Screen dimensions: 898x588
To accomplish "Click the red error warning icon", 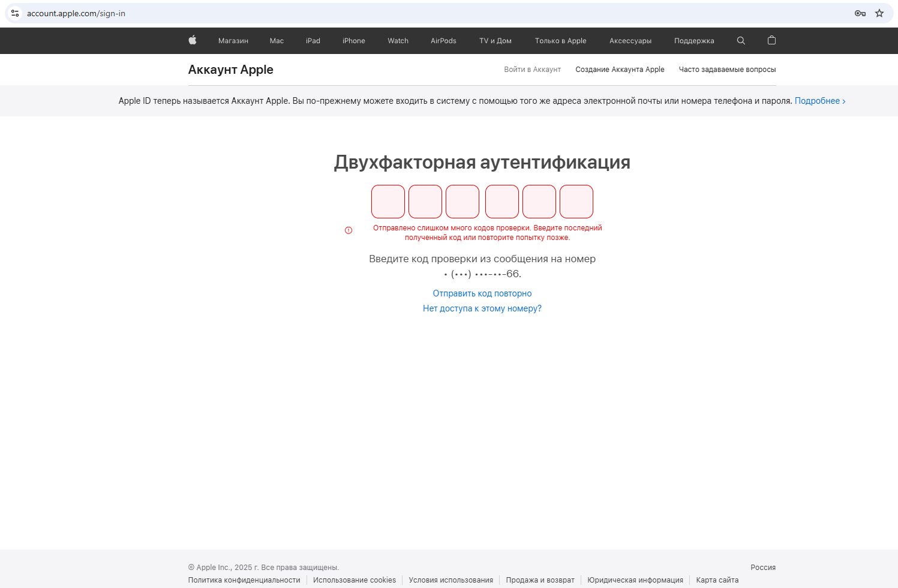I will click(349, 230).
